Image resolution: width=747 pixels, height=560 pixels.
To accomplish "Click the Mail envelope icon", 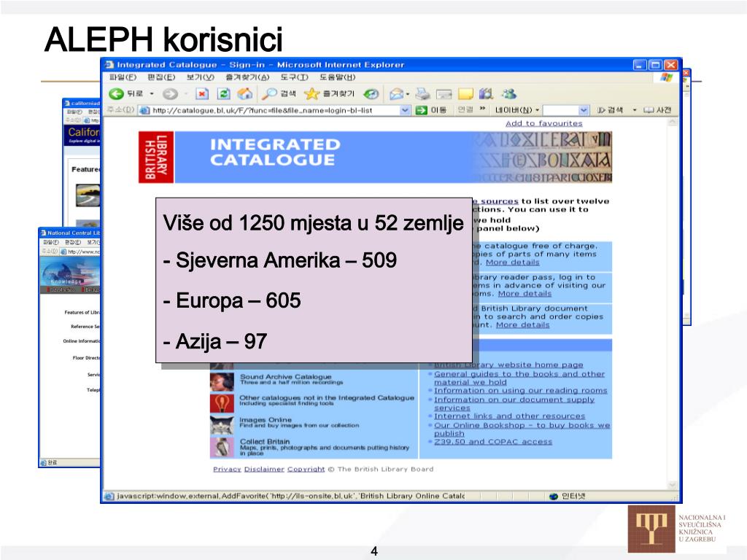I will click(396, 94).
